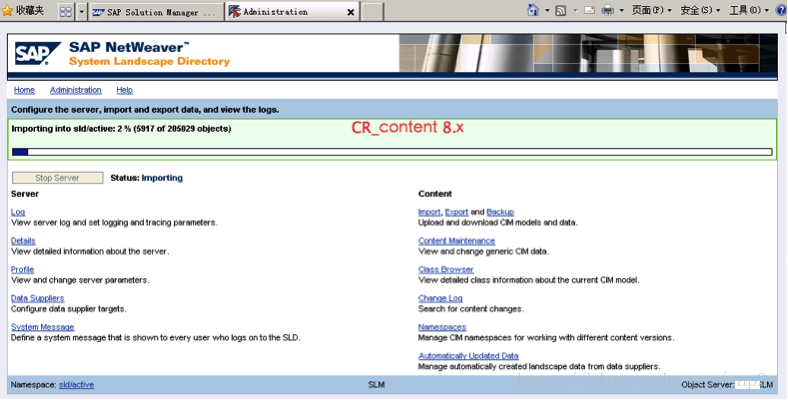The image size is (788, 400).
Task: Open the server Details link
Action: point(23,241)
